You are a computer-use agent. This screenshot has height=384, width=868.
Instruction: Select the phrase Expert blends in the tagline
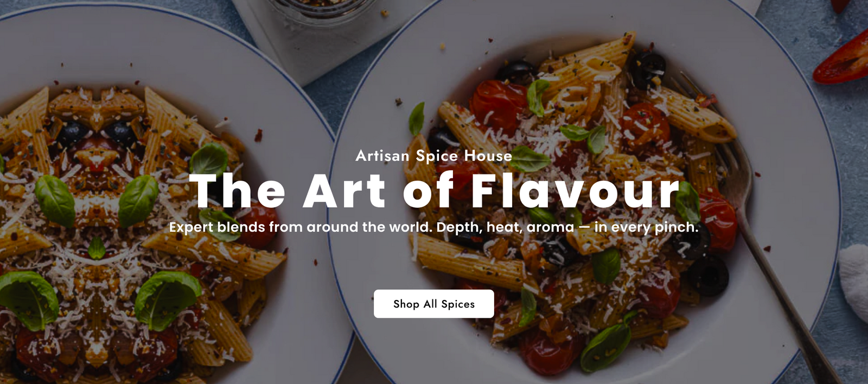[x=217, y=227]
